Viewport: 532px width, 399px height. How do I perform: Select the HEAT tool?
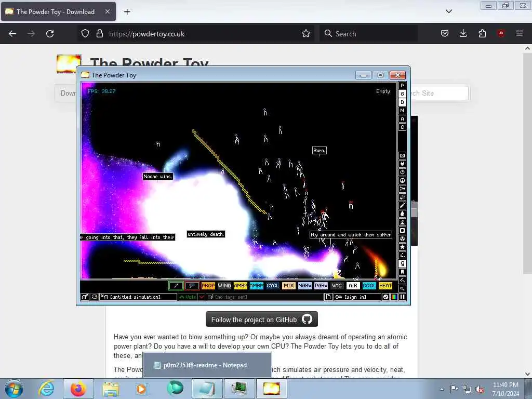pyautogui.click(x=385, y=286)
